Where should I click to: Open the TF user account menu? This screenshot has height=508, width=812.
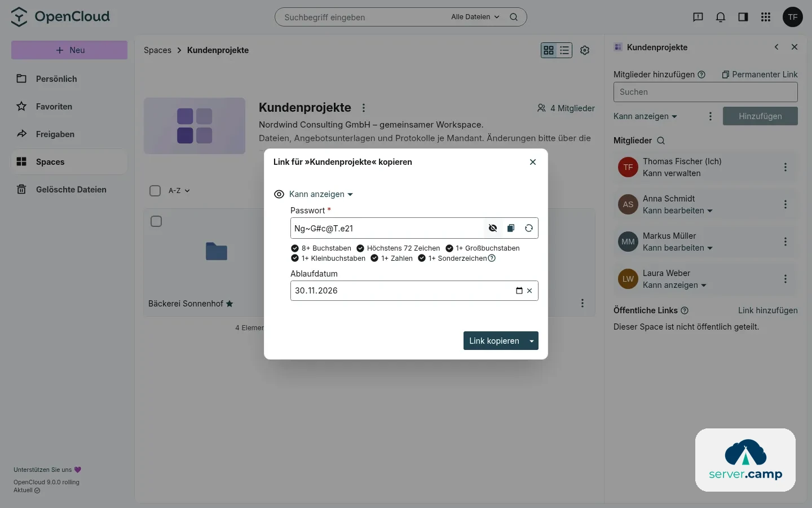click(x=793, y=17)
